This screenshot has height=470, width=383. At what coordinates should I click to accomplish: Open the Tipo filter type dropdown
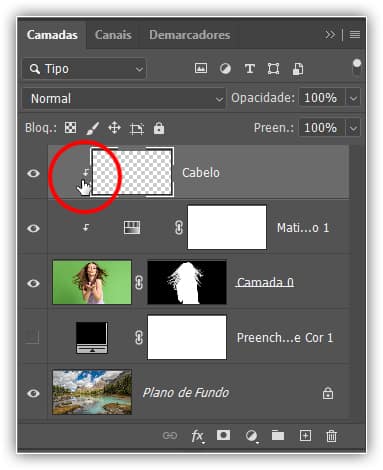pos(85,69)
